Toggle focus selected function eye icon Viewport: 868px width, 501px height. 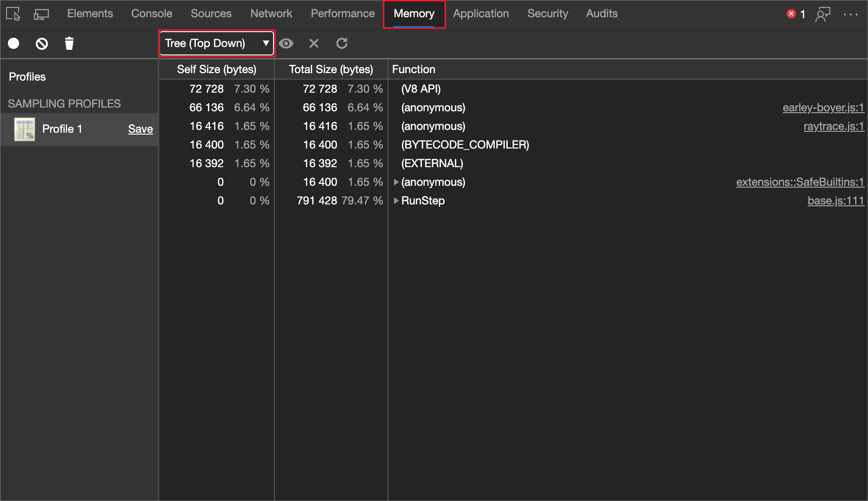tap(286, 43)
